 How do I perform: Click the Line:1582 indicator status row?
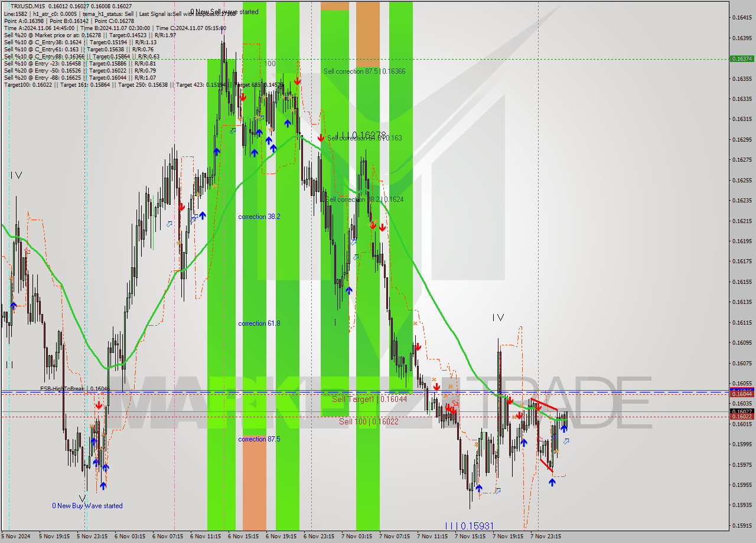point(119,14)
